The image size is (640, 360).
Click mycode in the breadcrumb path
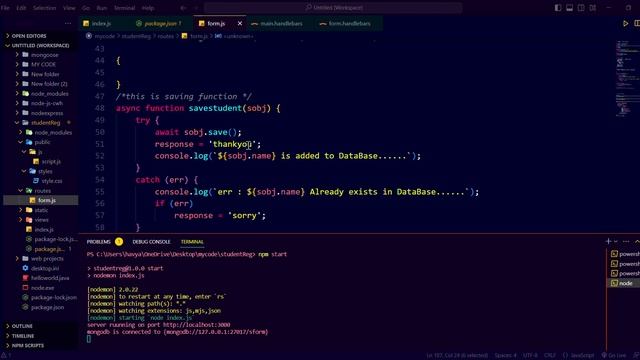[x=104, y=36]
